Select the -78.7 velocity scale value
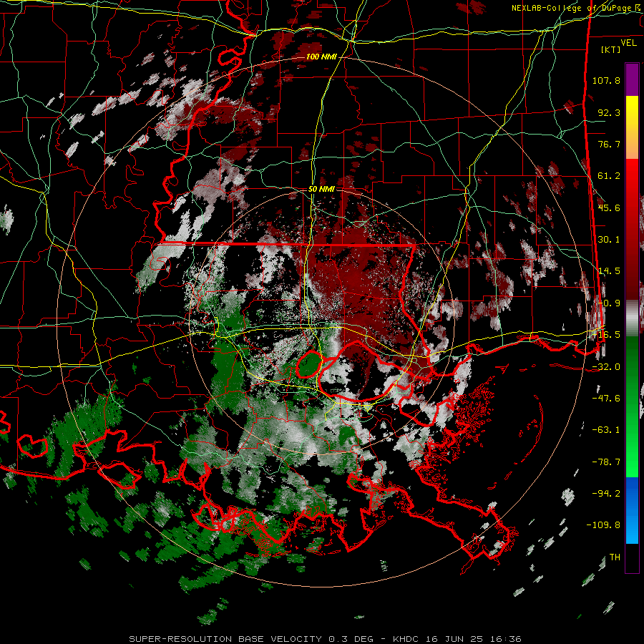Image resolution: width=644 pixels, height=644 pixels. [x=606, y=462]
